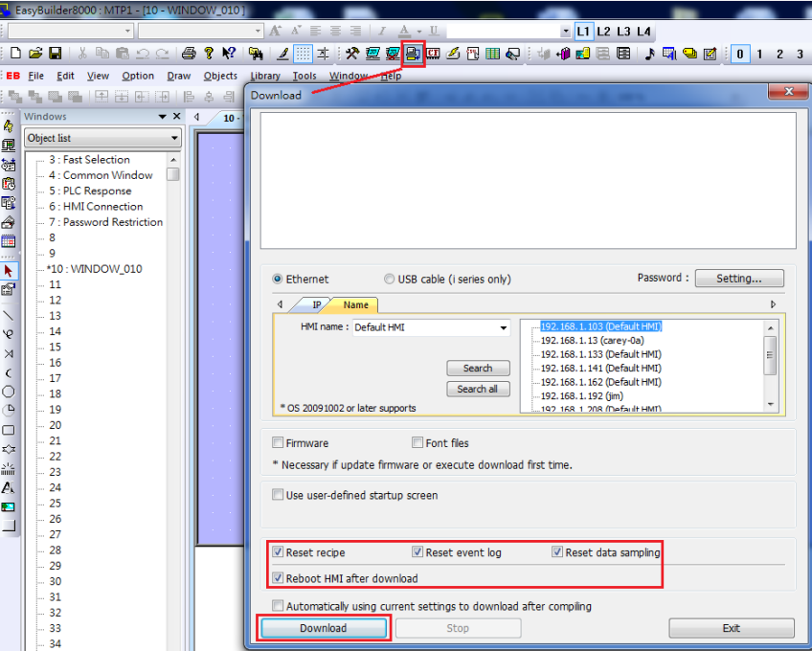Open the font size dropdown in toolbar
The image size is (812, 651).
pyautogui.click(x=258, y=31)
